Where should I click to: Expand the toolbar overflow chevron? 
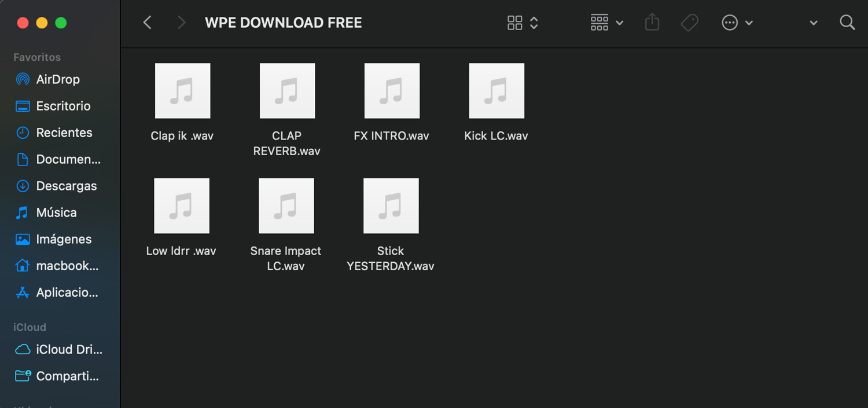pyautogui.click(x=814, y=23)
